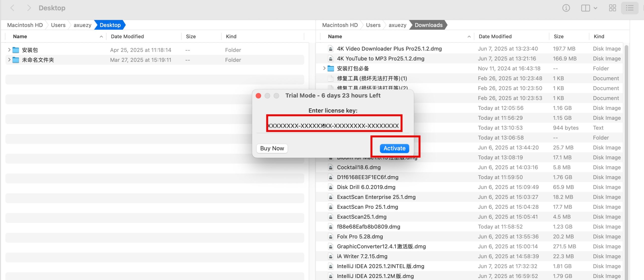
Task: Switch to list view
Action: tap(629, 8)
